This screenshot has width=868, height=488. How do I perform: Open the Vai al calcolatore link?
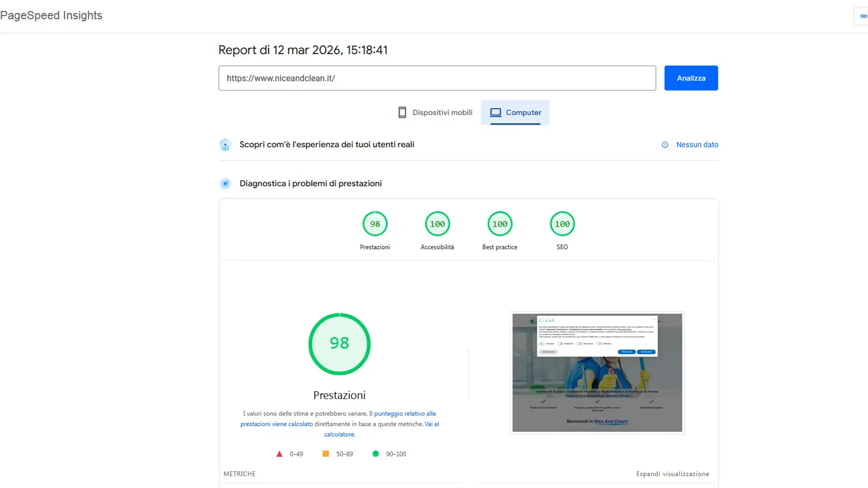[x=340, y=434]
